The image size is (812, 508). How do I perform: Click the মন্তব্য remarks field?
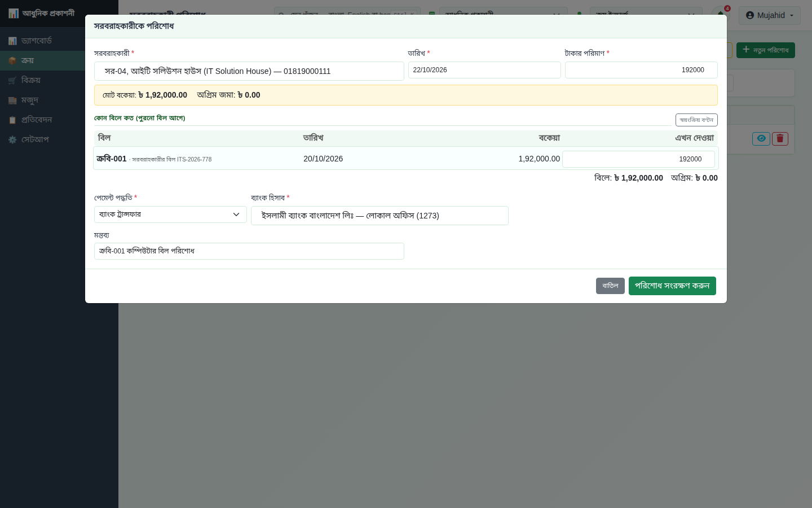[249, 251]
